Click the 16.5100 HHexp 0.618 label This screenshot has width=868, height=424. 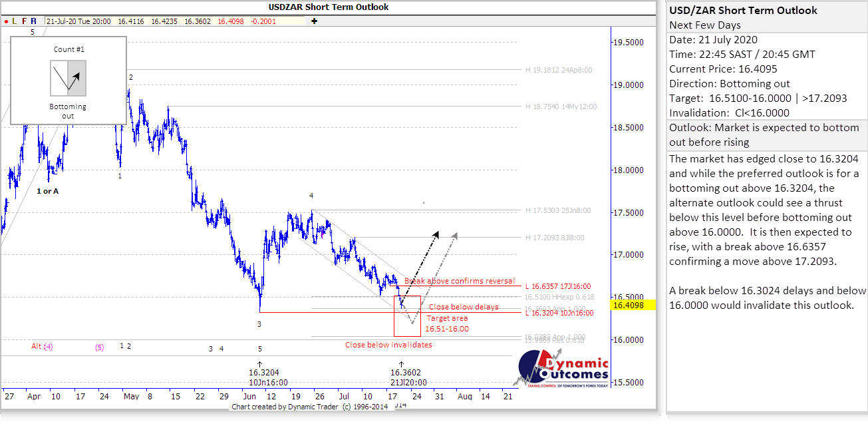tap(559, 297)
